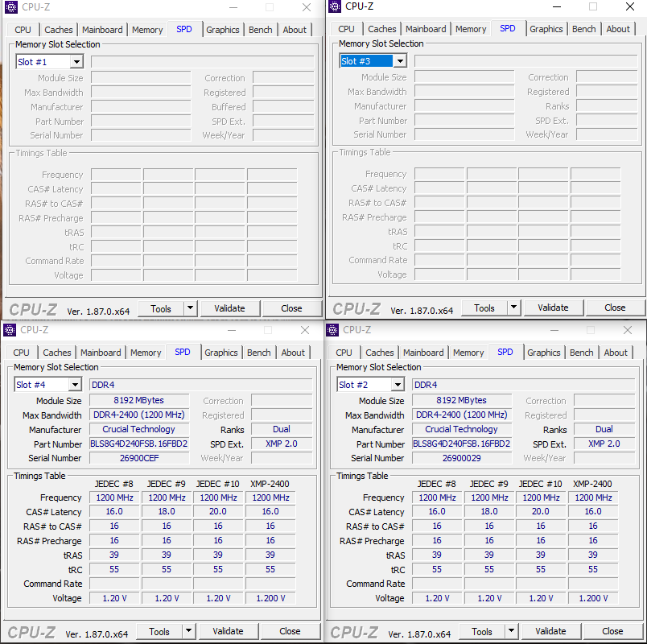Open About tab in Slot #1 window
This screenshot has height=644, width=647.
(x=295, y=30)
